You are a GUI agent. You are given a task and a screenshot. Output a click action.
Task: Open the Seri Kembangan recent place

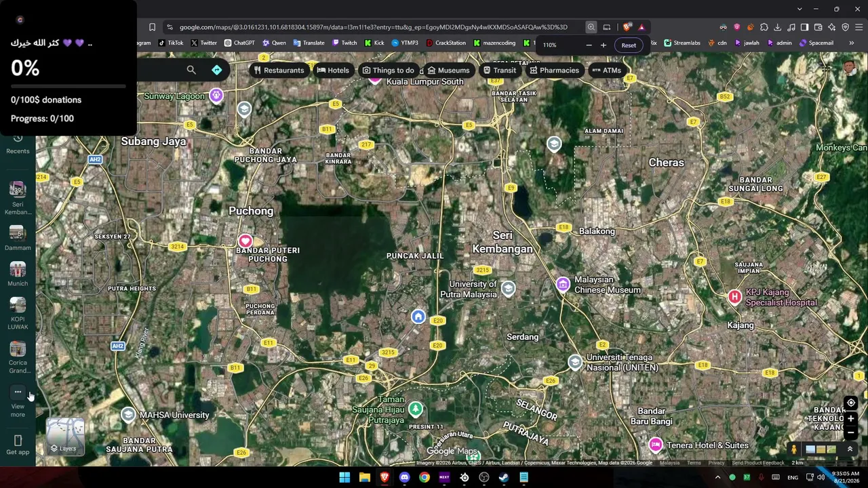[18, 198]
